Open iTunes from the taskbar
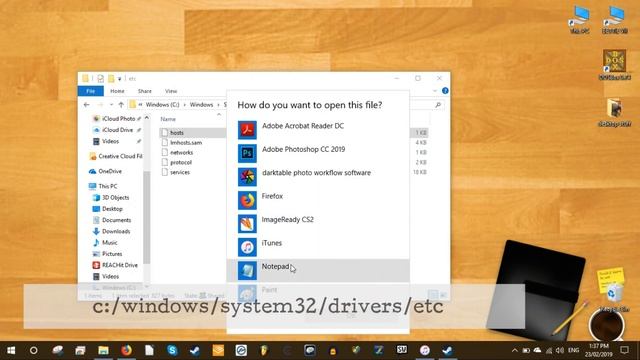The height and width of the screenshot is (360, 640). [x=424, y=350]
